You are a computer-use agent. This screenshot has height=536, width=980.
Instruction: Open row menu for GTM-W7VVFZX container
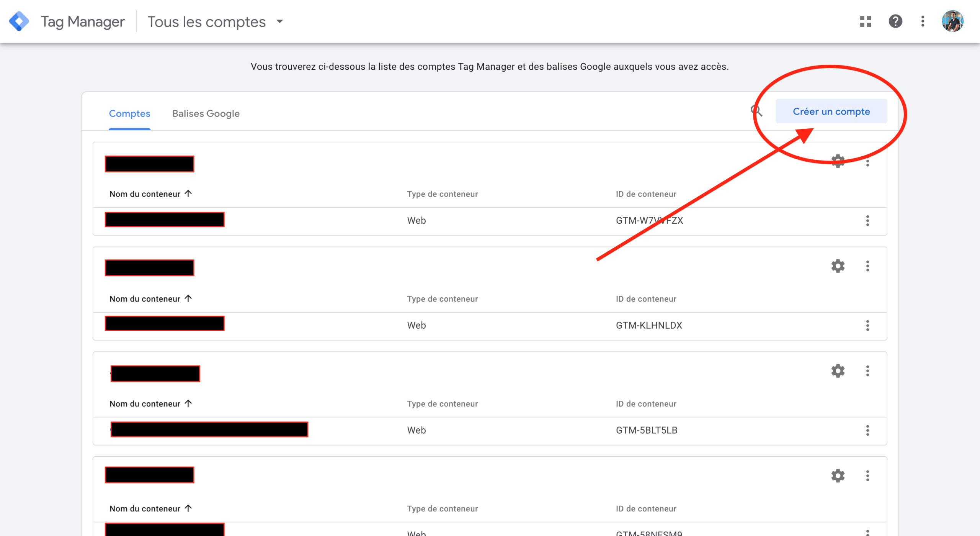click(867, 221)
